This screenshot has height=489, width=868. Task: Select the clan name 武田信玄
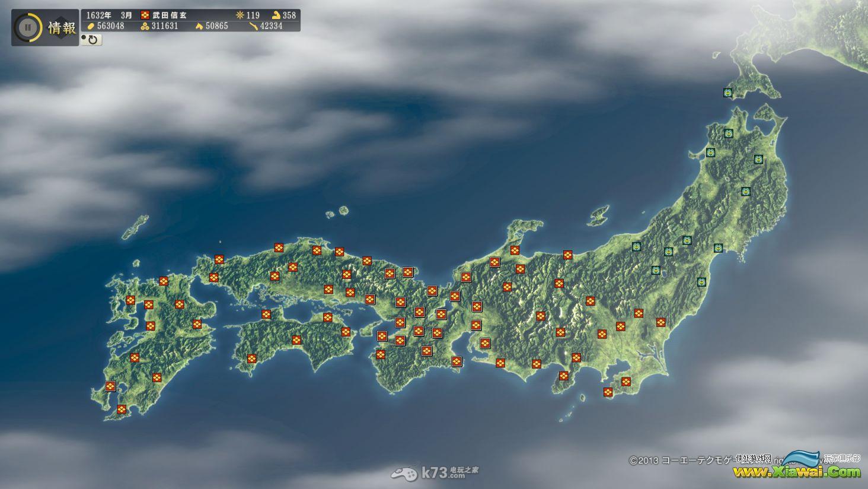[169, 15]
